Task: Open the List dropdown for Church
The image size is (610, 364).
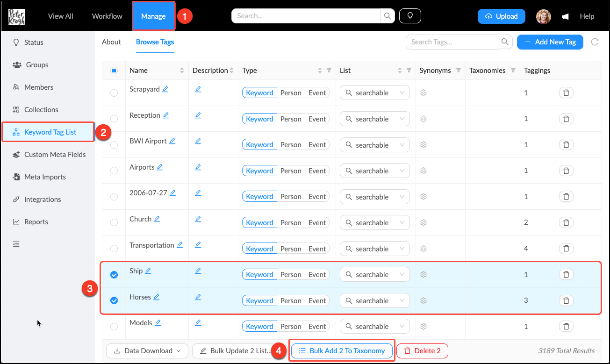Action: coord(374,222)
